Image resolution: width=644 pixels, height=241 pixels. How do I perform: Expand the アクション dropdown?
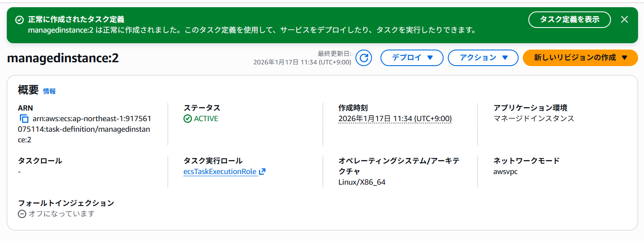click(483, 58)
